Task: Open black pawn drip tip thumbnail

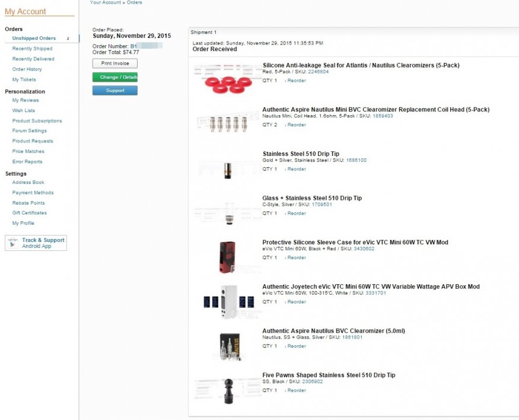Action: (228, 391)
